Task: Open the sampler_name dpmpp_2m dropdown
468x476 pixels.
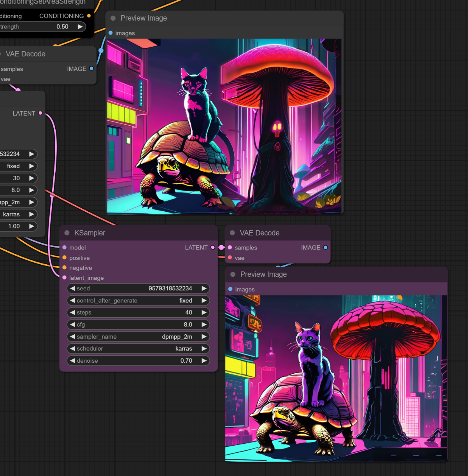Action: [x=138, y=337]
